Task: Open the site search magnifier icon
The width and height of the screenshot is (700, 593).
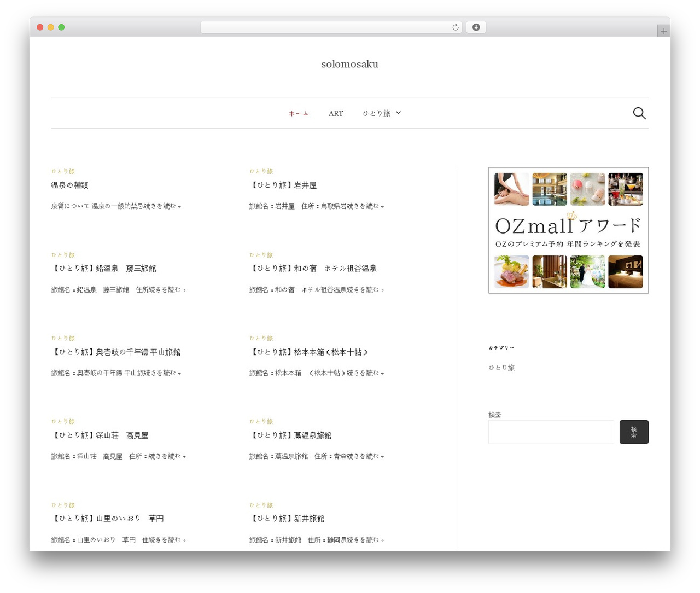Action: (639, 113)
